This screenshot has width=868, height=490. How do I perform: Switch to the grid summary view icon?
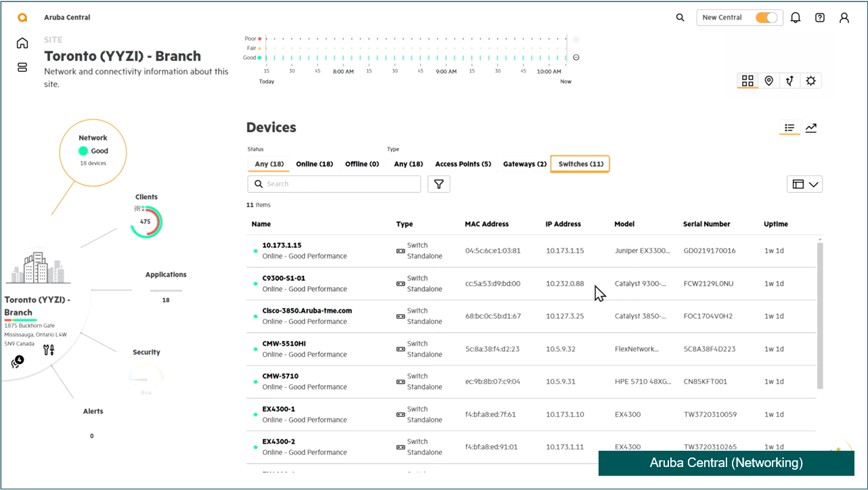pyautogui.click(x=747, y=81)
